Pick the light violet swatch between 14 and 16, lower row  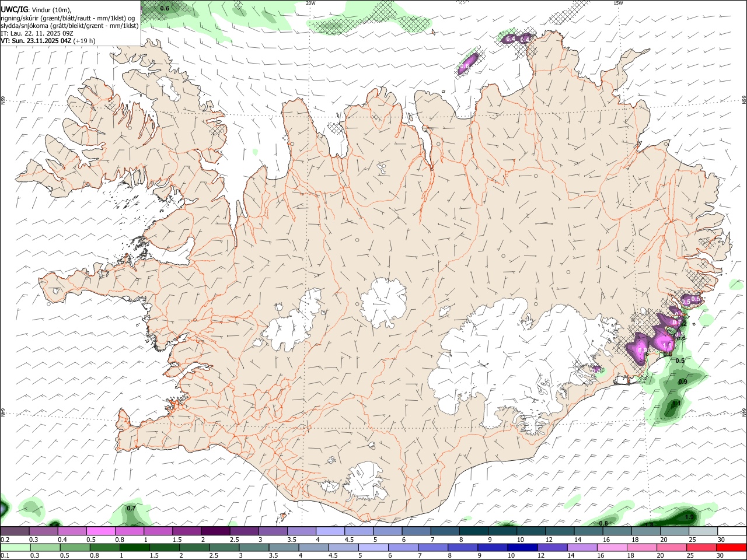582,547
